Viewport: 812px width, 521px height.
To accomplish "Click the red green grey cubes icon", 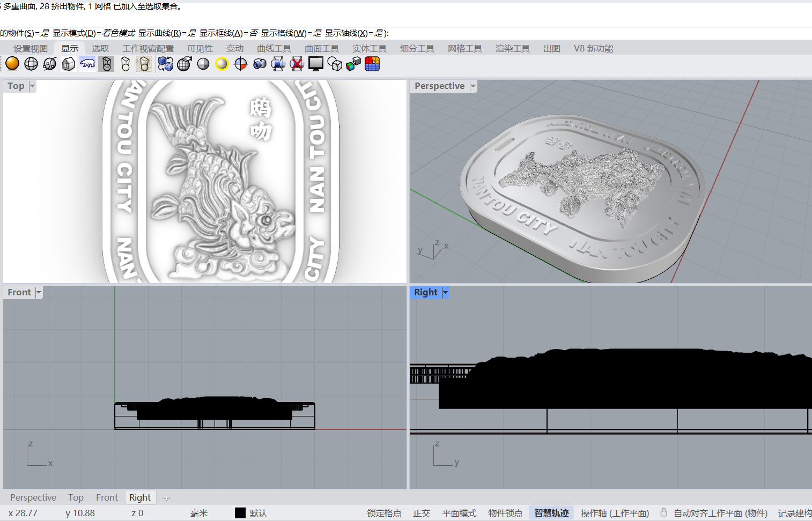I will pyautogui.click(x=353, y=64).
